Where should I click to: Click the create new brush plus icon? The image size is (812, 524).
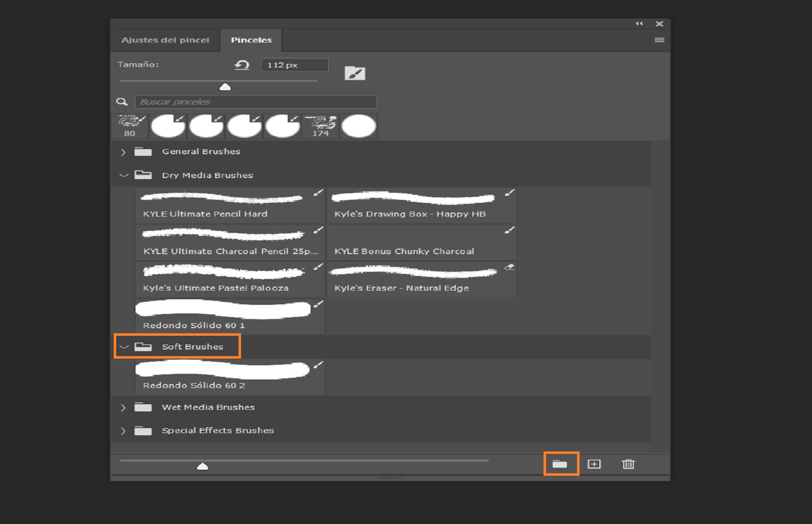tap(594, 464)
